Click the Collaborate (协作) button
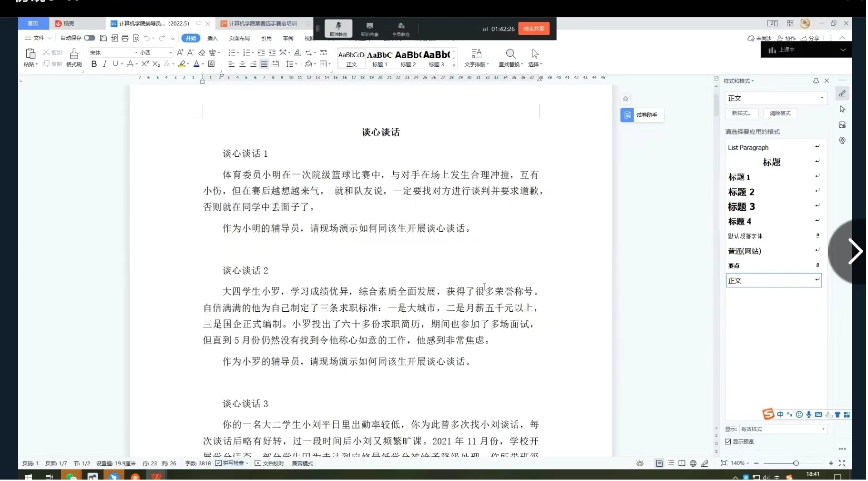Image resolution: width=868 pixels, height=481 pixels. 786,38
